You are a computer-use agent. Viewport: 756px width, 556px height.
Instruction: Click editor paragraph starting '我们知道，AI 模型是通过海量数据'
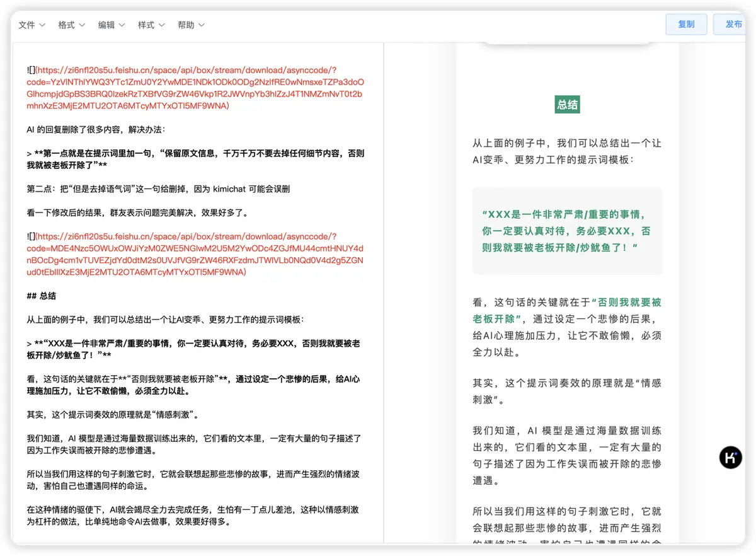(x=193, y=444)
